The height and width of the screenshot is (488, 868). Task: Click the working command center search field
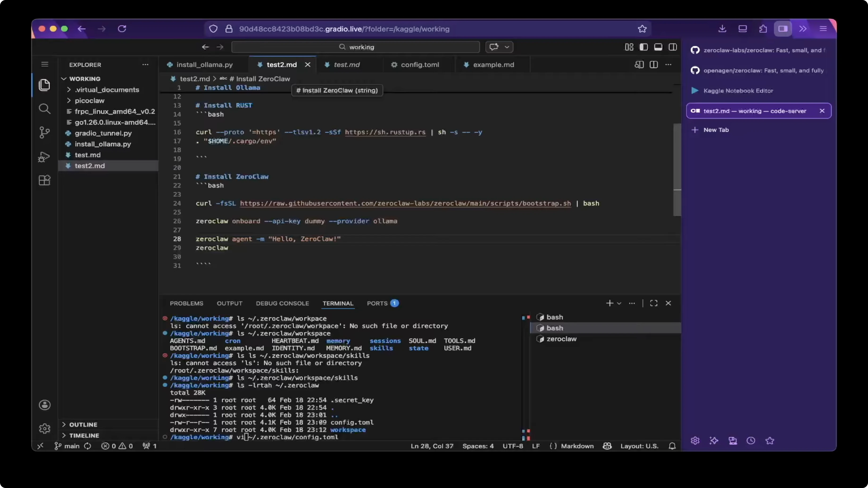click(355, 47)
